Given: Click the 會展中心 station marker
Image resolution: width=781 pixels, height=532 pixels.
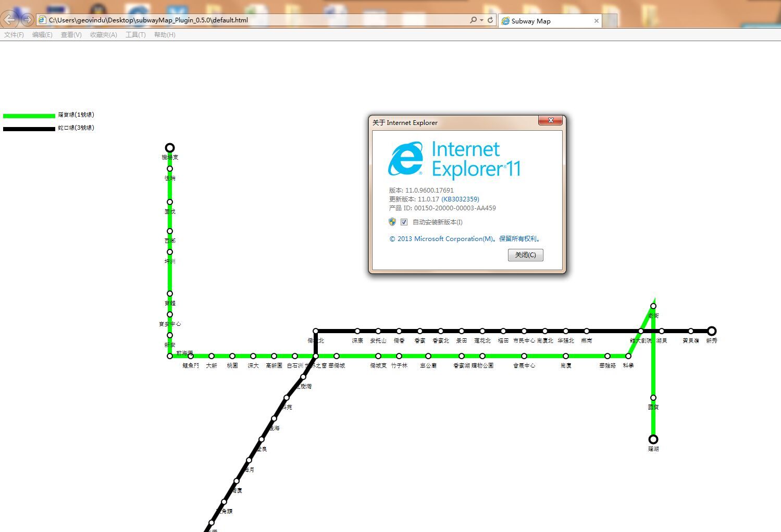Looking at the screenshot, I should point(524,356).
